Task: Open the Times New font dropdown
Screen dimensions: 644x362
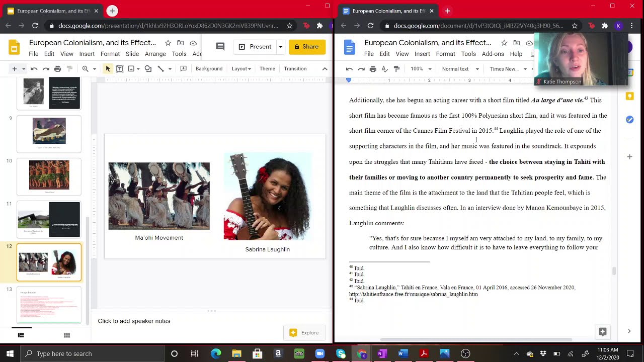Action: tap(508, 69)
